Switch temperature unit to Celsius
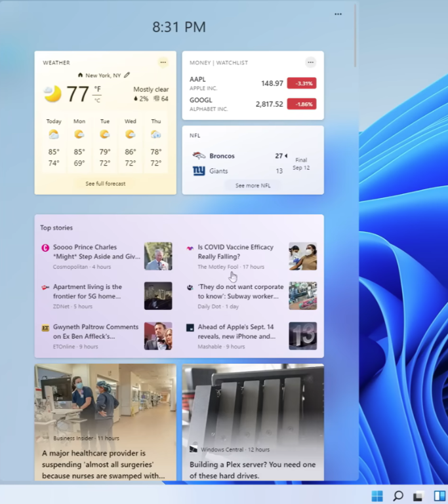Image resolution: width=448 pixels, height=504 pixels. point(97,100)
